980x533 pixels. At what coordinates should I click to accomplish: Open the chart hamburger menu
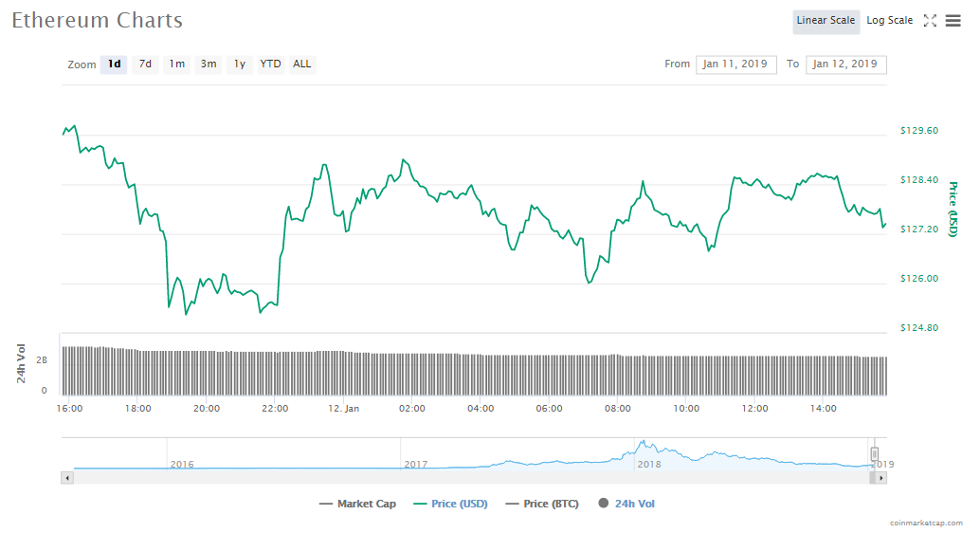point(953,21)
